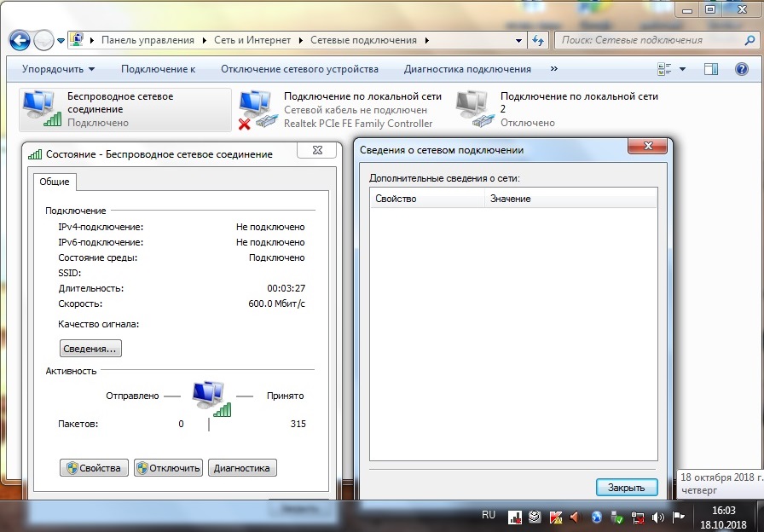The image size is (764, 532).
Task: Click the taskbar clock showing 16:03
Action: 724,518
